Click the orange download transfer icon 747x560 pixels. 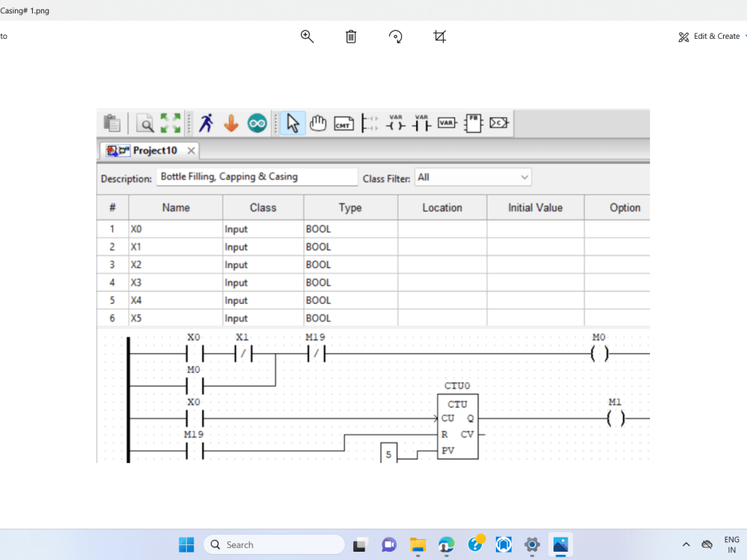click(x=232, y=122)
